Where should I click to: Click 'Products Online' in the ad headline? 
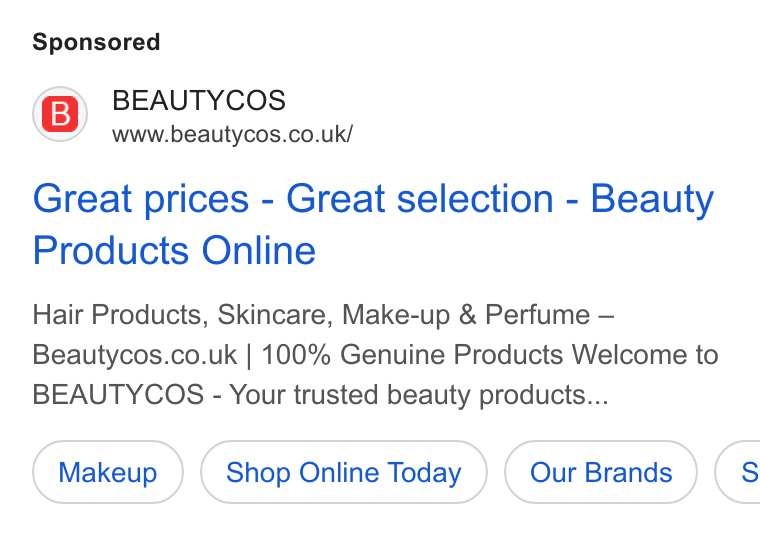coord(174,251)
